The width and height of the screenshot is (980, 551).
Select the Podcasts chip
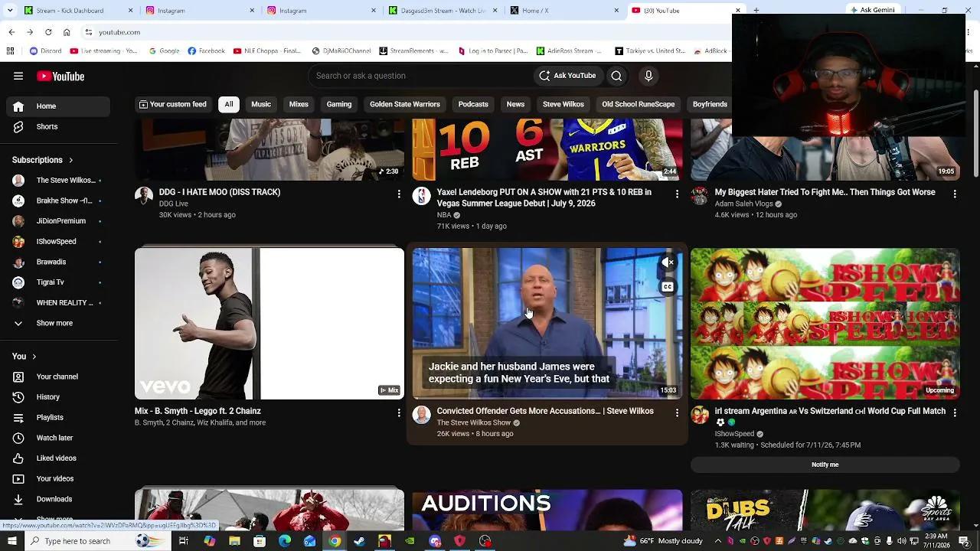[x=473, y=104]
